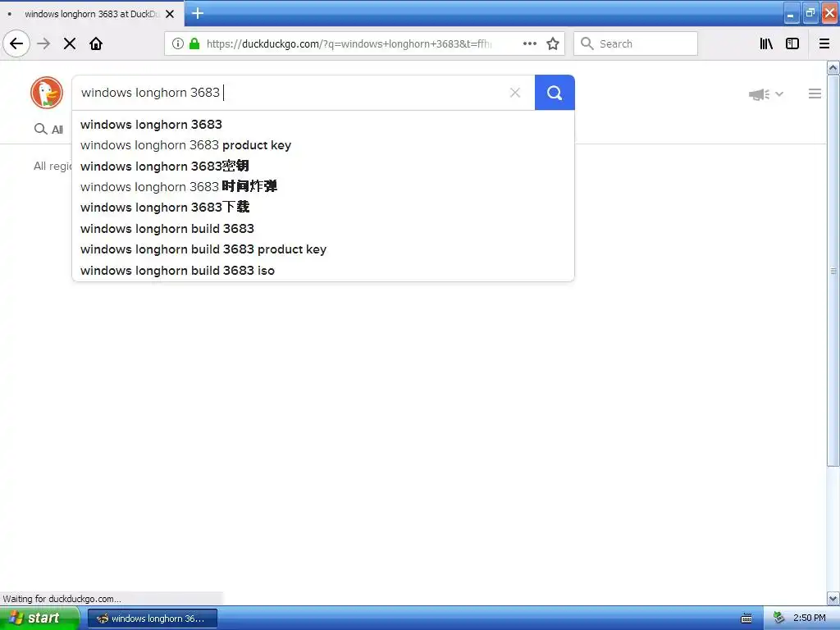
Task: Click the vertical scrollbar thumb
Action: click(x=833, y=271)
